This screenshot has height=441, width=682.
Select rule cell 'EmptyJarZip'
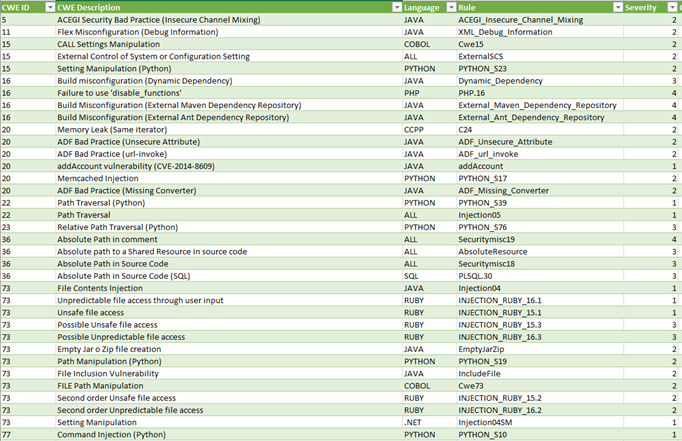[540, 349]
